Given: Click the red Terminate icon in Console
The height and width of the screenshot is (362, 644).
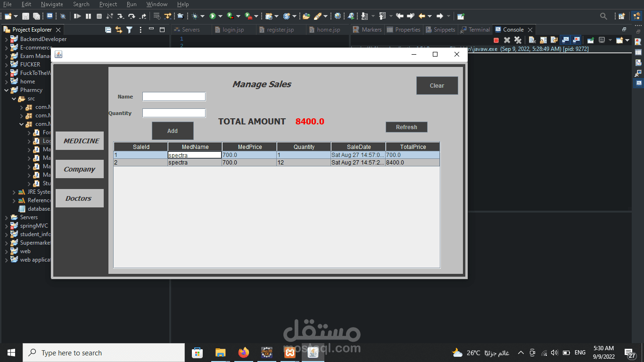Looking at the screenshot, I should tap(496, 40).
